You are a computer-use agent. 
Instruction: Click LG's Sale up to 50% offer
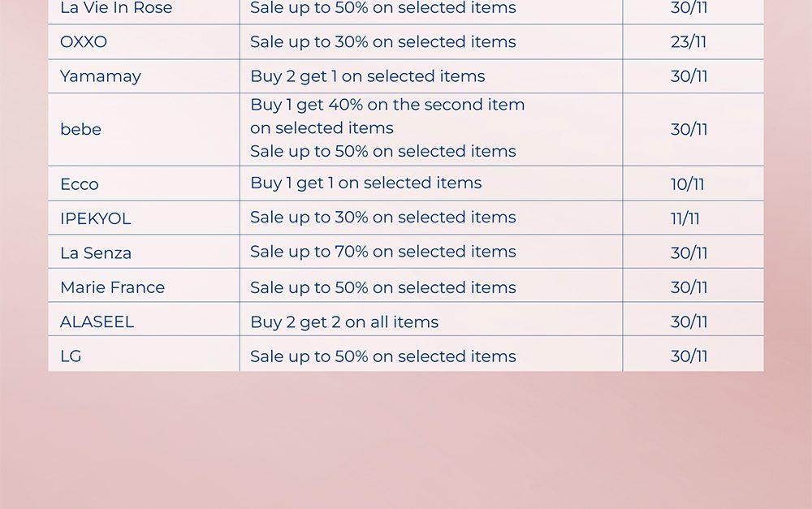(x=382, y=356)
